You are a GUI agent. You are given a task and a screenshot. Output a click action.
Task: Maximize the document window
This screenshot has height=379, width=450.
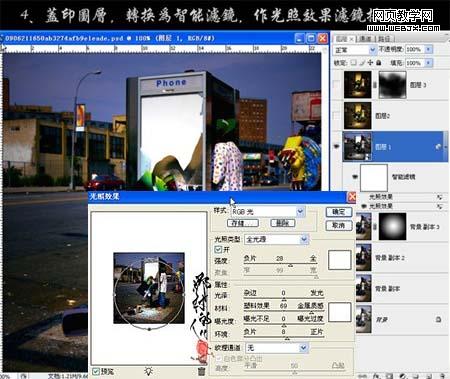pyautogui.click(x=311, y=38)
